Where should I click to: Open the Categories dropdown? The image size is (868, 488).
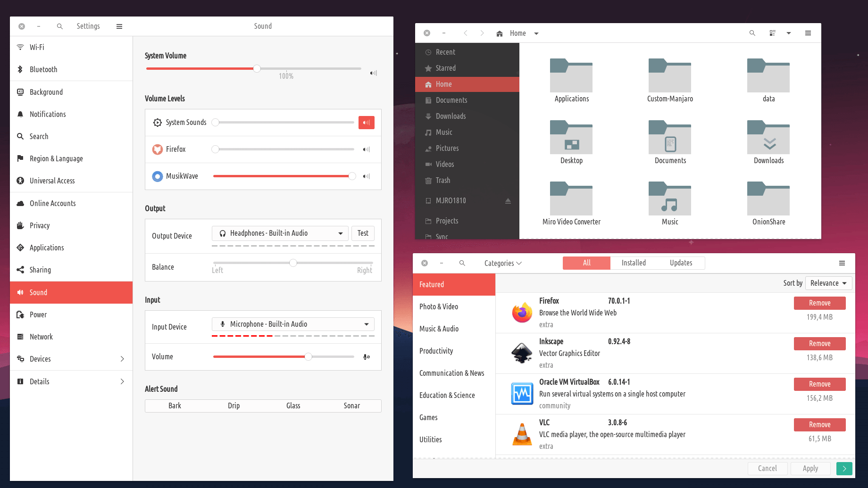click(x=502, y=263)
